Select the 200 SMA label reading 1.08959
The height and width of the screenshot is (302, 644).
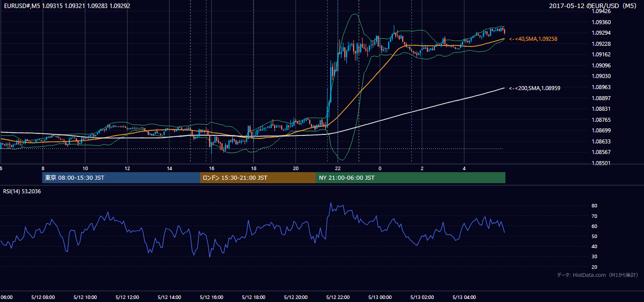[x=535, y=88]
